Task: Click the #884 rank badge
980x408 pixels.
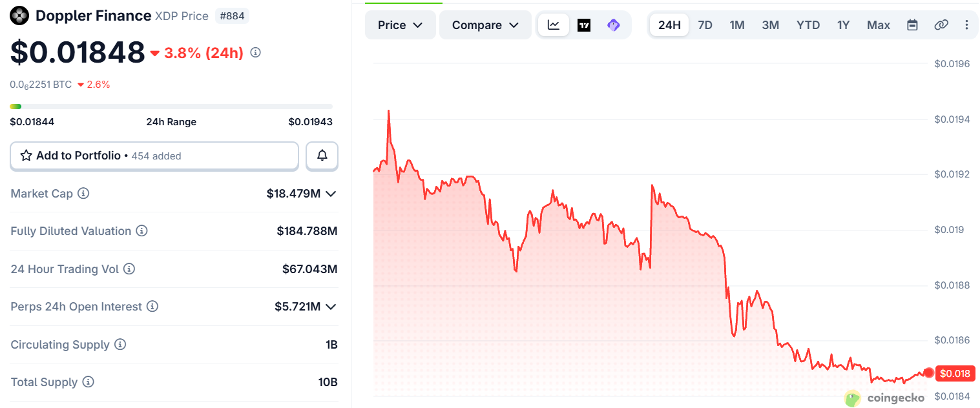Action: [232, 15]
